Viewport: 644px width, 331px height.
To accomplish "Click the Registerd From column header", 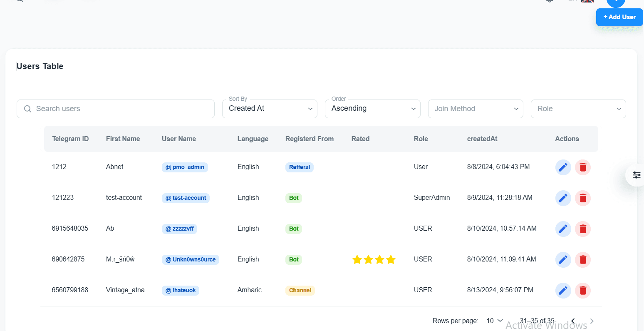I will point(310,139).
